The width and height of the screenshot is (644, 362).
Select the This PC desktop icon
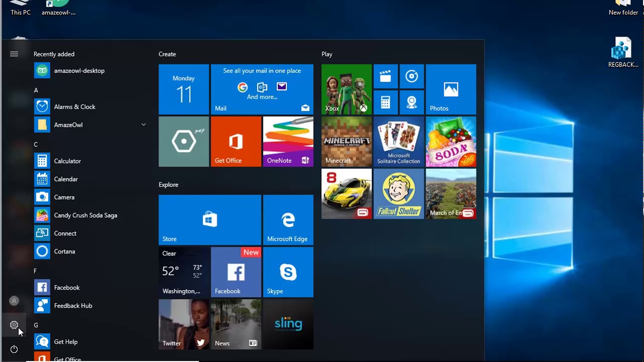coord(21,8)
